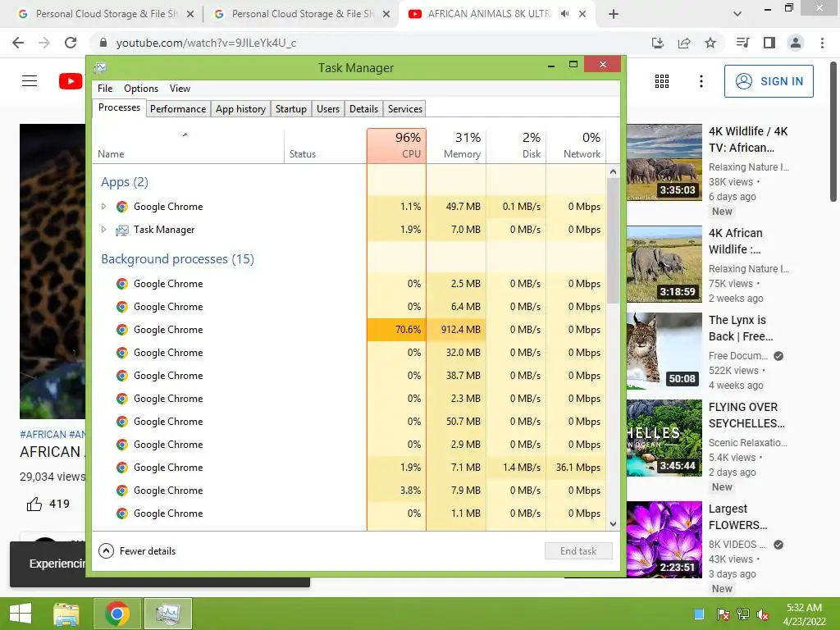Open File Explorer from taskbar

66,614
